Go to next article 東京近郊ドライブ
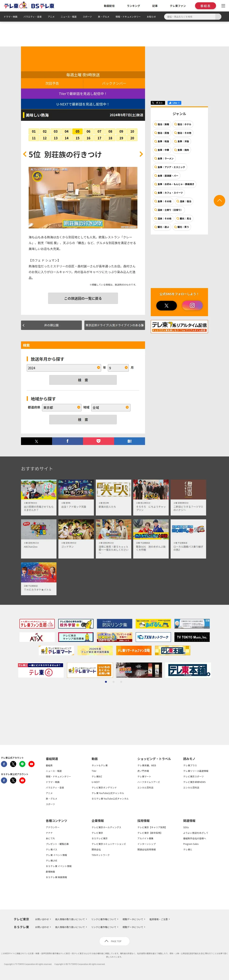 tap(115, 325)
